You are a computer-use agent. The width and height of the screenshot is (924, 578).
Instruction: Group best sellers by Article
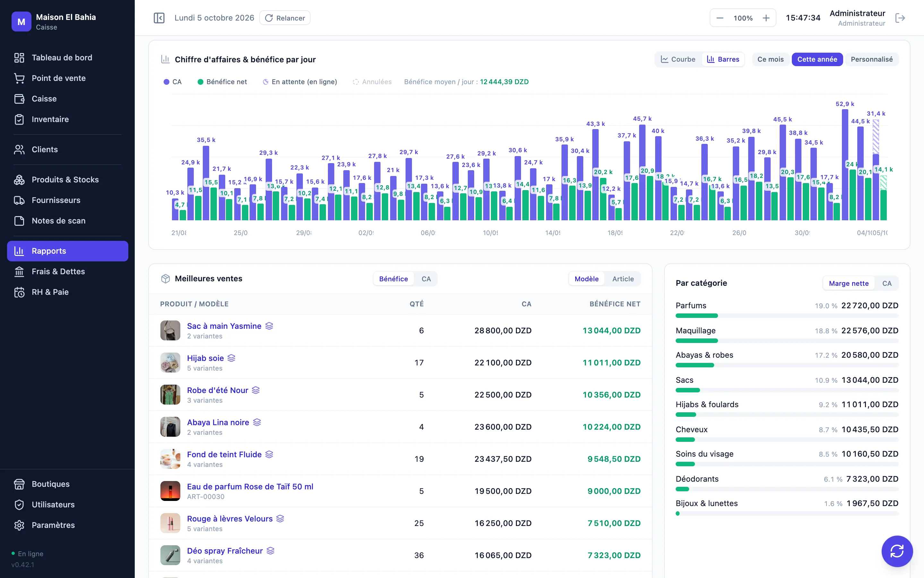click(x=623, y=279)
